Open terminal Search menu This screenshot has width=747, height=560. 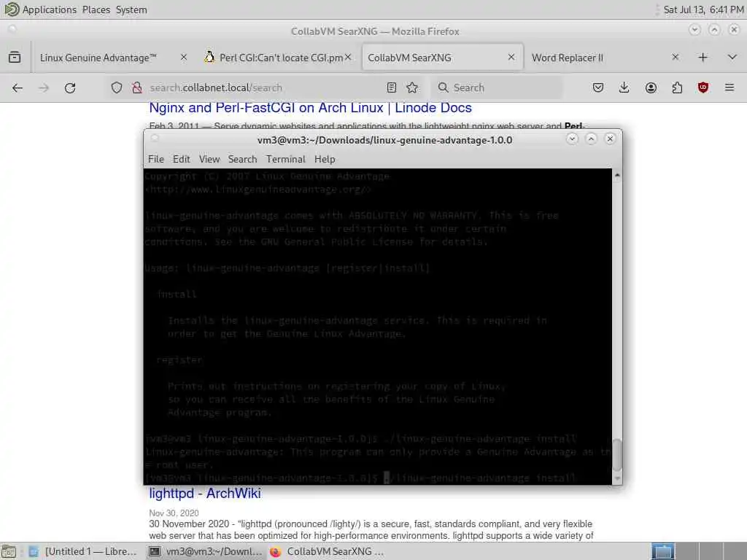pyautogui.click(x=242, y=159)
